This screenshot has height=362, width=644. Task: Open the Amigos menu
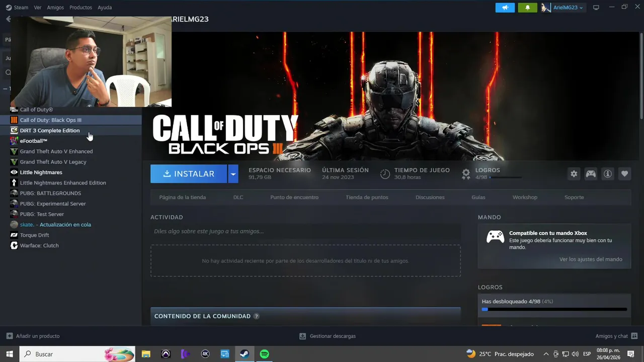tap(55, 8)
